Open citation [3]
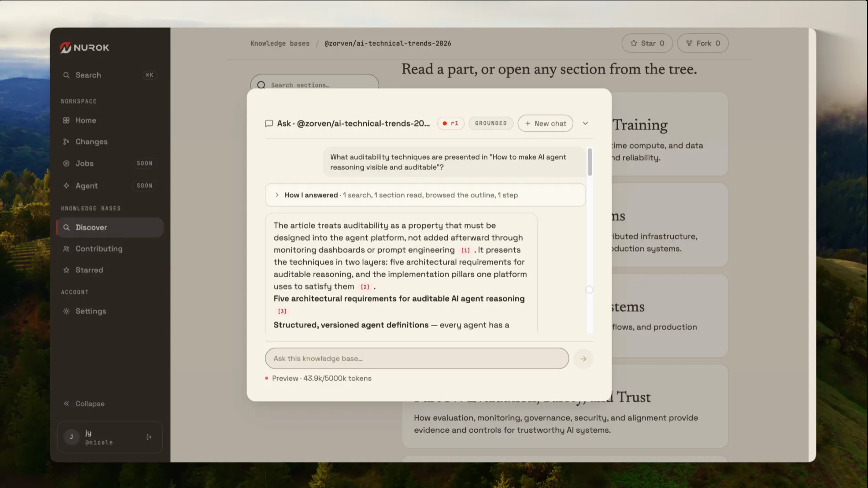Image resolution: width=868 pixels, height=488 pixels. [282, 311]
